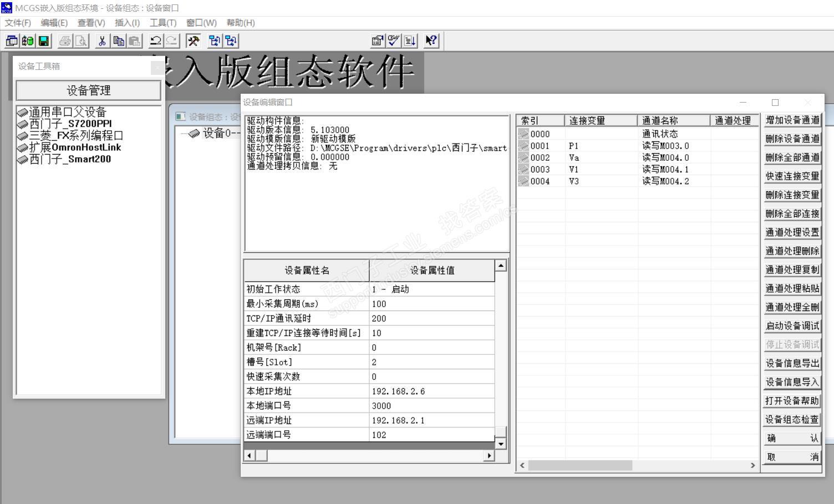Image resolution: width=834 pixels, height=504 pixels.
Task: Click 设备信息导出 button
Action: [792, 364]
